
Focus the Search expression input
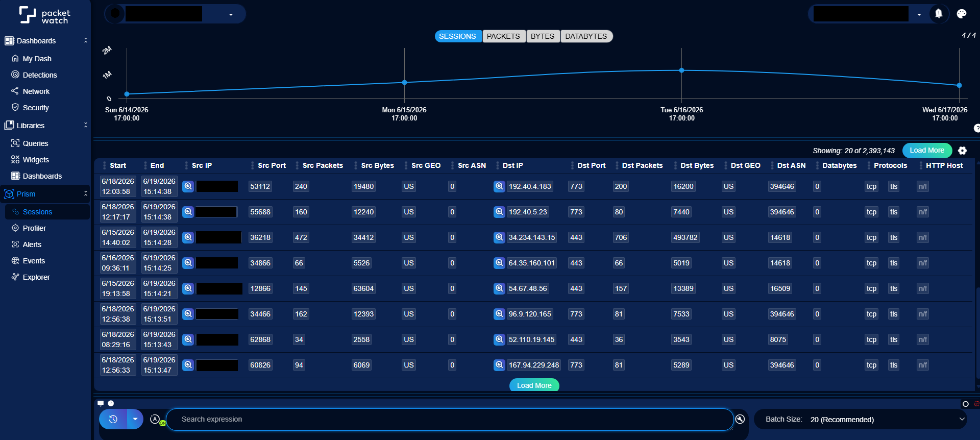pos(450,419)
